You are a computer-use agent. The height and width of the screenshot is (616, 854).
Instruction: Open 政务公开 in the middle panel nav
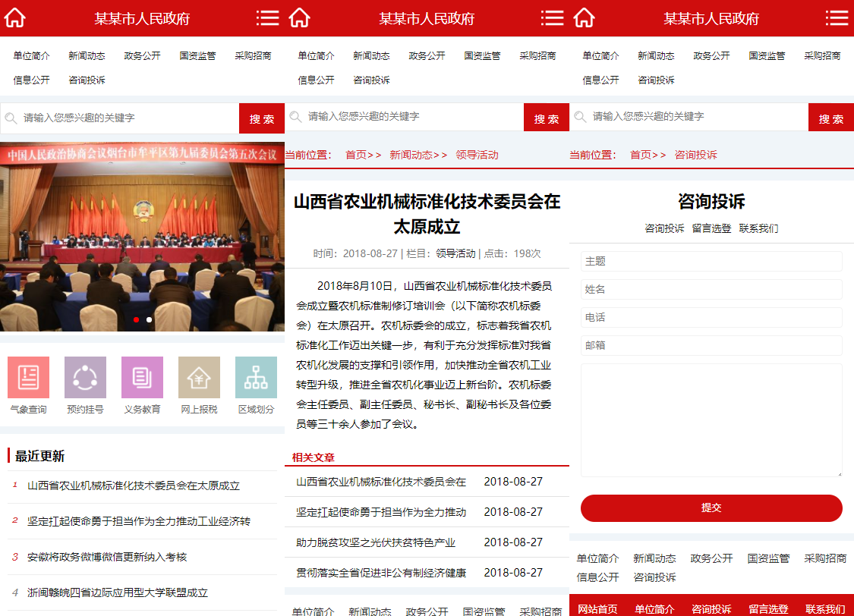pos(427,55)
